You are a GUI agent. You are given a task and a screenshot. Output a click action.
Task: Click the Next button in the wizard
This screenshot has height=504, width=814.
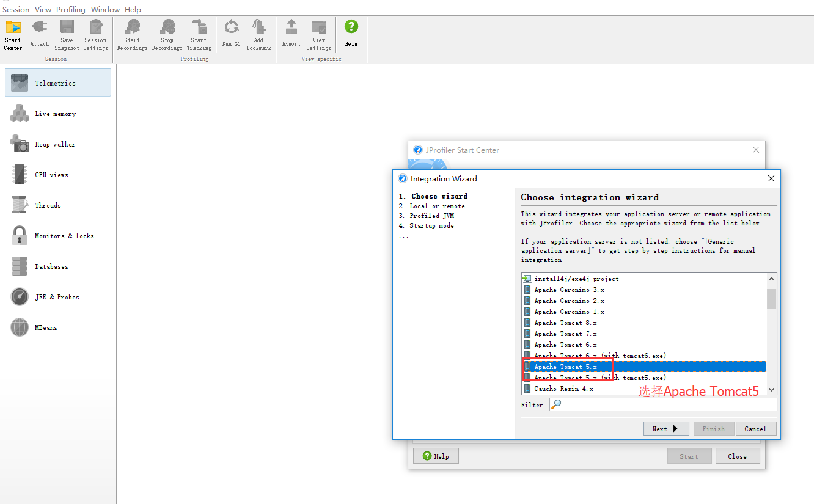click(x=666, y=429)
